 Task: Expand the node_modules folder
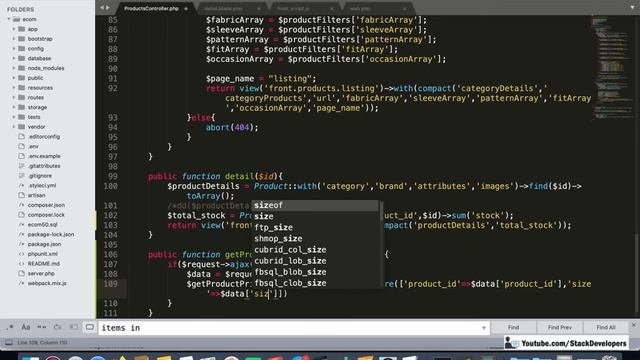(x=14, y=68)
